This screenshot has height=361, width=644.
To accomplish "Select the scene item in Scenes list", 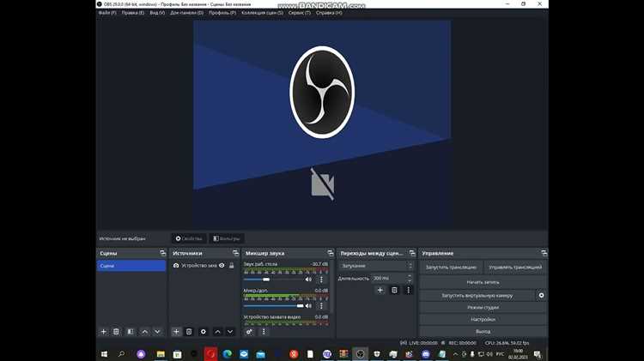I will [x=131, y=266].
